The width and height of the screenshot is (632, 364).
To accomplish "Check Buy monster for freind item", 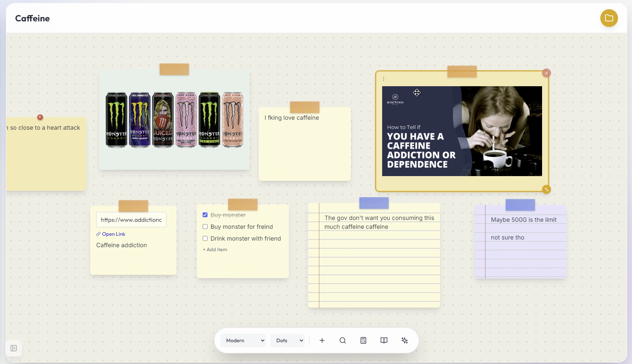I will coord(205,227).
